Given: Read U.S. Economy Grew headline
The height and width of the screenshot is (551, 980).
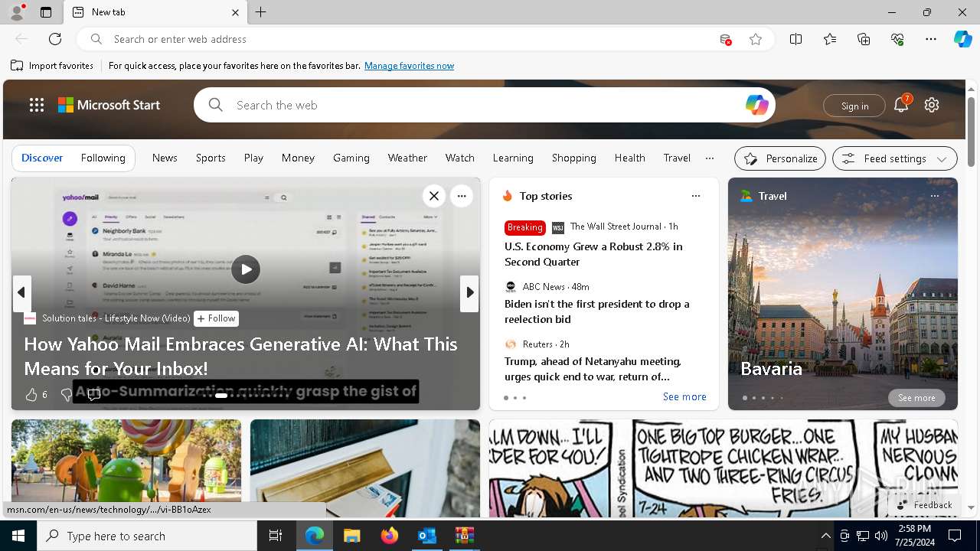Looking at the screenshot, I should point(593,254).
